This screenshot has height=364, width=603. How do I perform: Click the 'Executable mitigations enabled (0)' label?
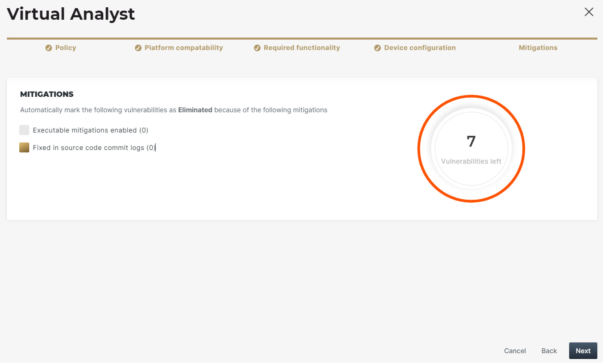(90, 130)
